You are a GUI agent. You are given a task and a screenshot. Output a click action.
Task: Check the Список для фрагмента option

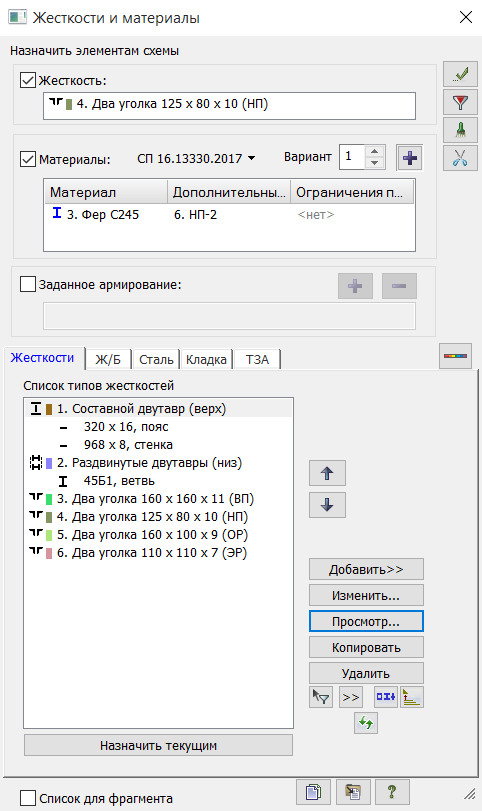tap(27, 798)
